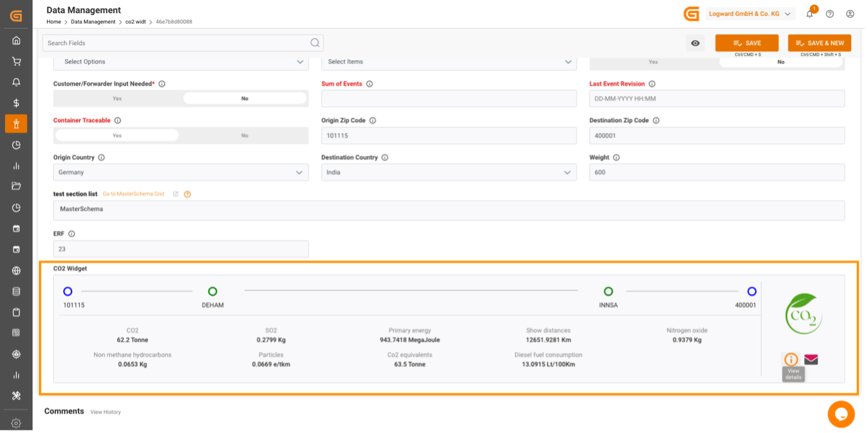Click the Weight field containing 600
This screenshot has width=868, height=433.
tap(717, 173)
